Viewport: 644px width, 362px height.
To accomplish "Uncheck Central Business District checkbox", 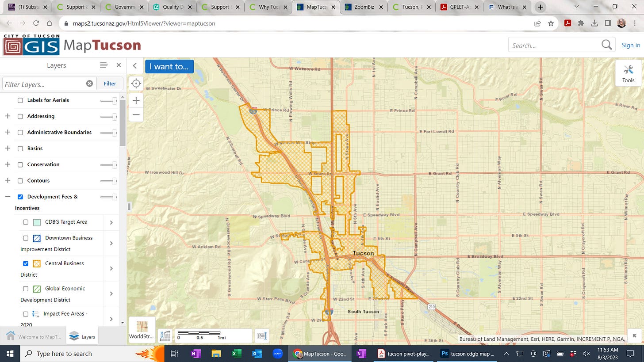I will pyautogui.click(x=26, y=263).
